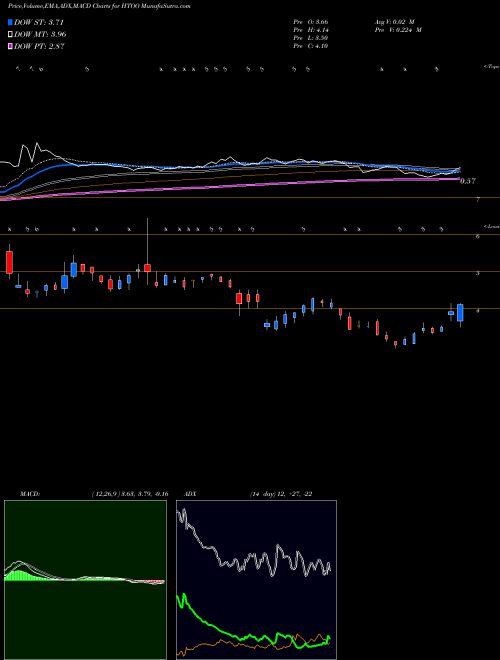
Task: Click the 'Pre L: 3.50' low value
Action: click(311, 38)
